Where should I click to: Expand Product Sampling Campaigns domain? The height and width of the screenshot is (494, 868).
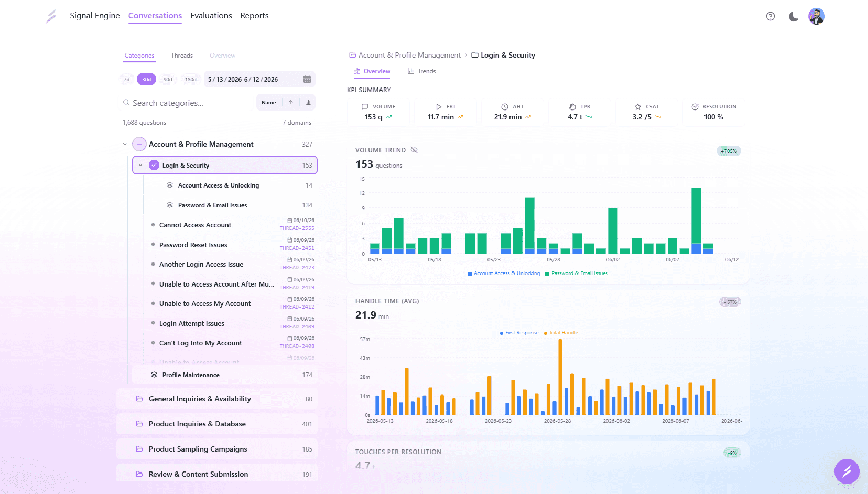click(x=217, y=449)
